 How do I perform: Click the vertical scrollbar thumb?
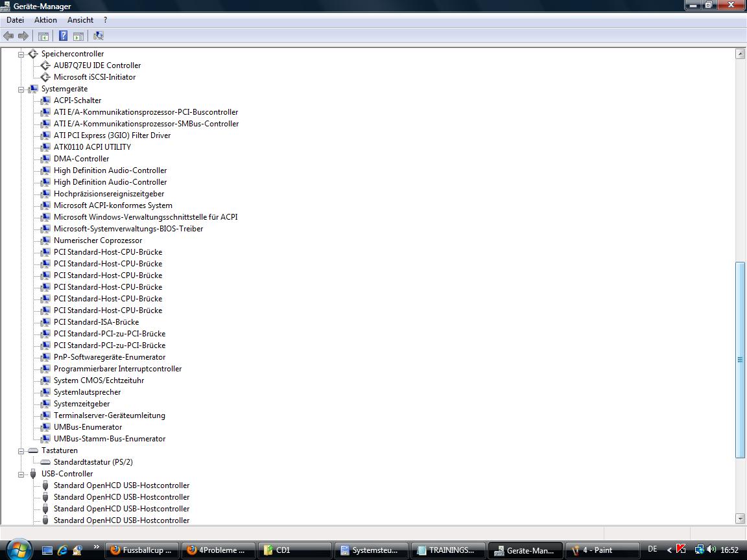coord(740,360)
